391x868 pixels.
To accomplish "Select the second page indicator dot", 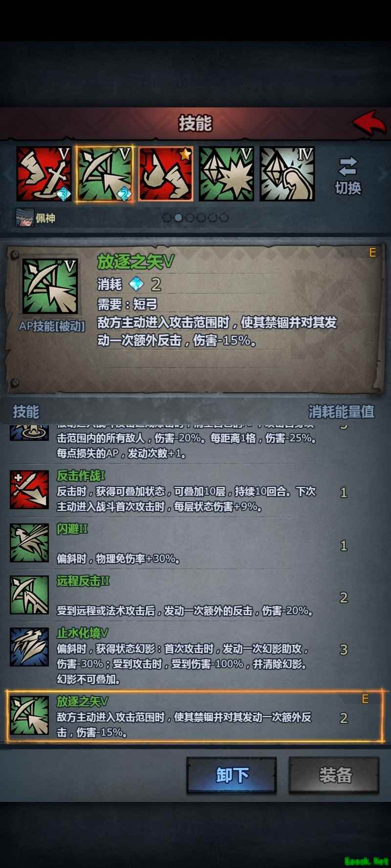I will point(178,218).
